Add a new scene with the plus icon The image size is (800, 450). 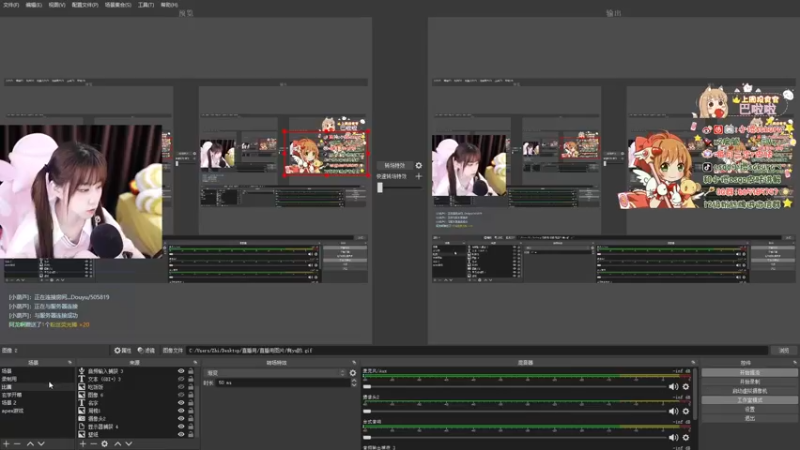tap(7, 444)
